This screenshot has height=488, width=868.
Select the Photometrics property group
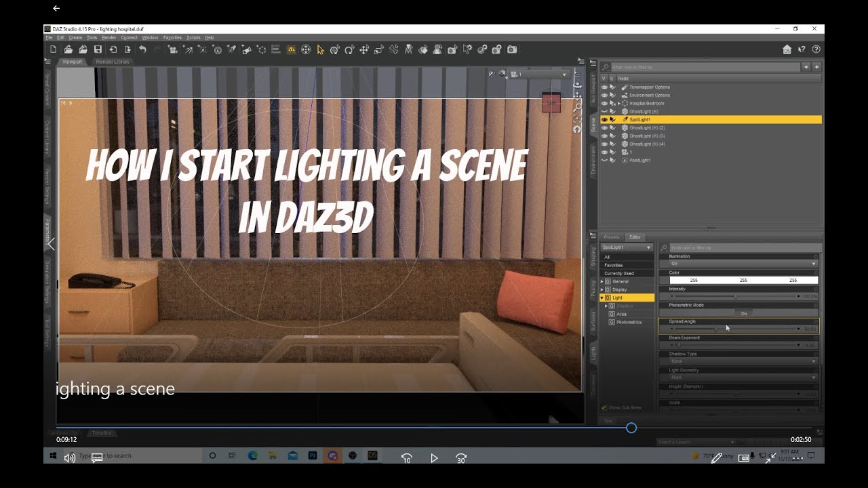click(x=629, y=322)
